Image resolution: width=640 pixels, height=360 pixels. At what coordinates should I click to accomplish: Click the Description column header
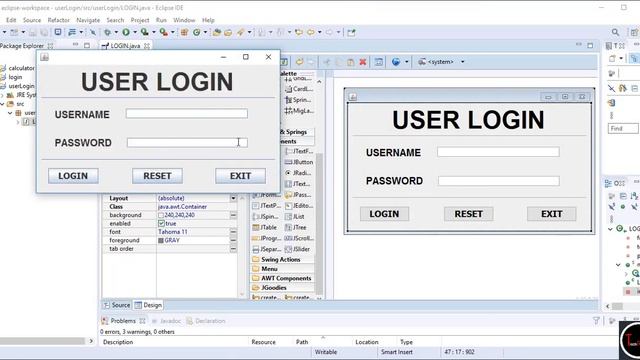[x=118, y=342]
